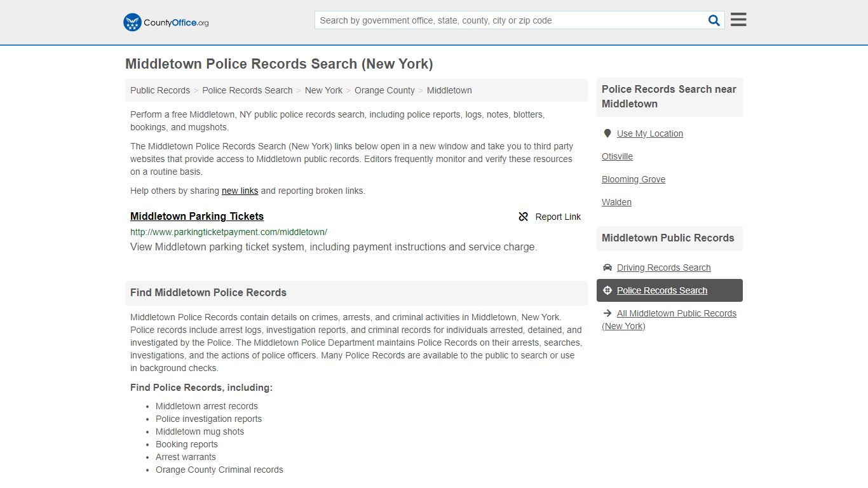Click Report Link text

point(558,217)
